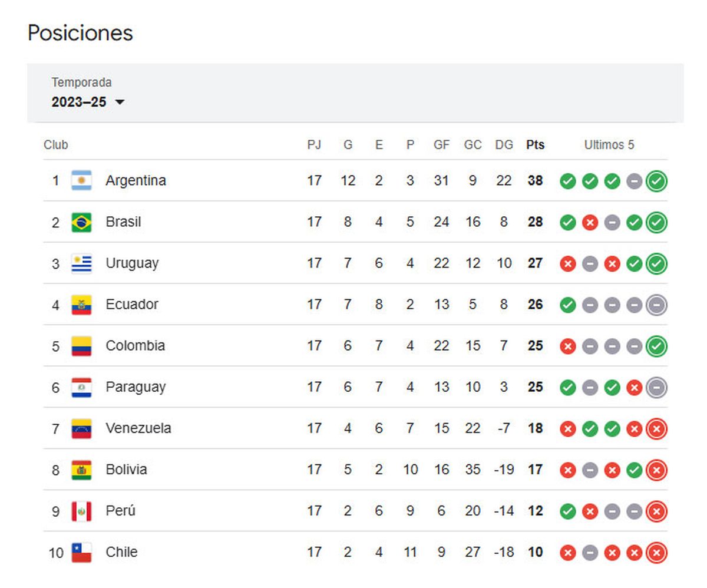
Task: Click Argentina's circled latest win icon
Action: click(656, 181)
